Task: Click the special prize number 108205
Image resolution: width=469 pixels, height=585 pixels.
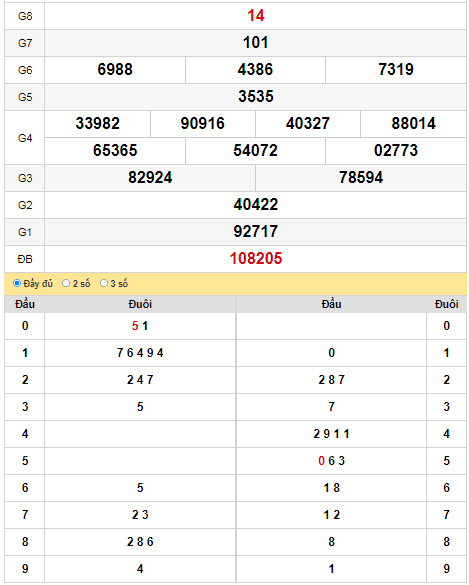Action: (256, 259)
